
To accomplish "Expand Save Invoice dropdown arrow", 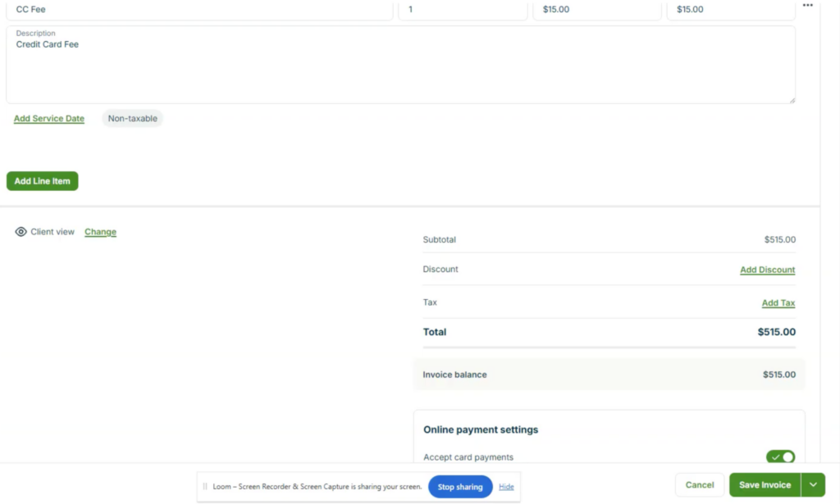I will pos(813,484).
